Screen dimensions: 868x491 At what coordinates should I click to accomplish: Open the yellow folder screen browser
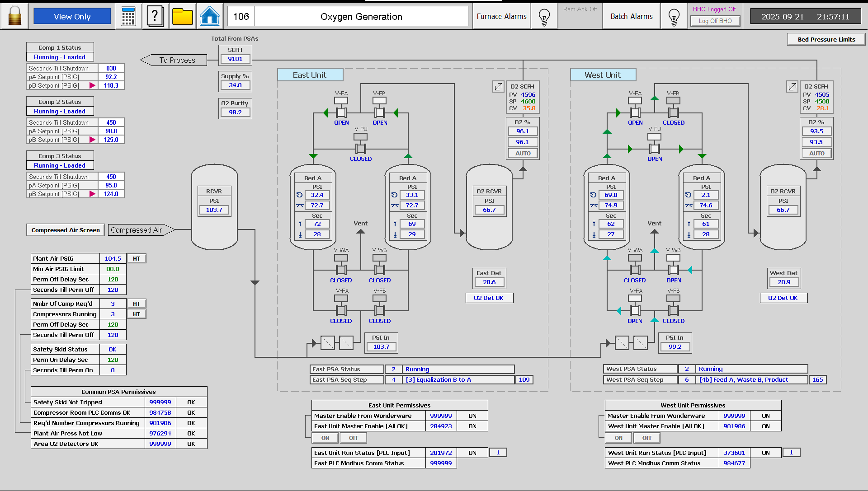point(182,15)
